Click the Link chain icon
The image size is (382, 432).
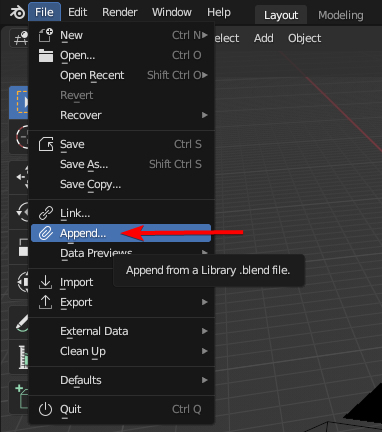click(x=46, y=213)
